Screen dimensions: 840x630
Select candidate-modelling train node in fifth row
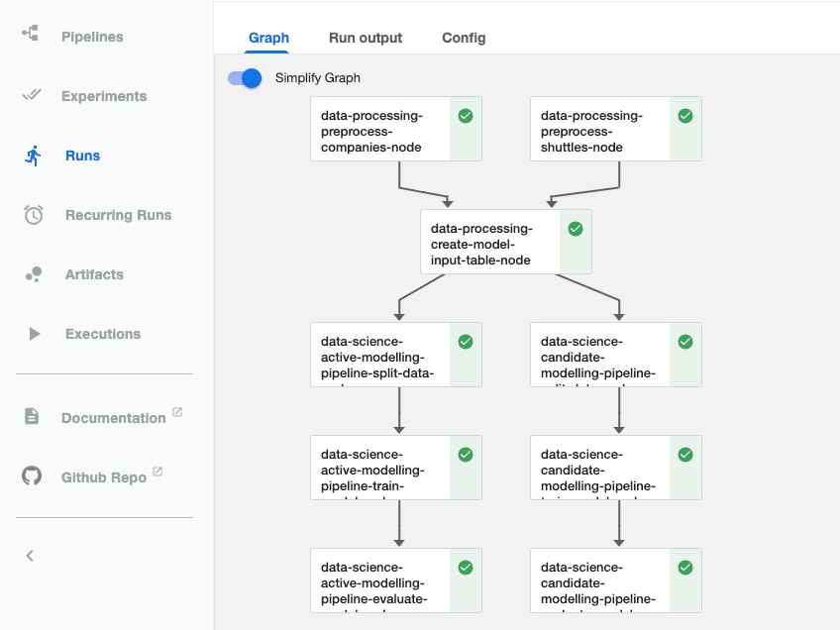615,468
